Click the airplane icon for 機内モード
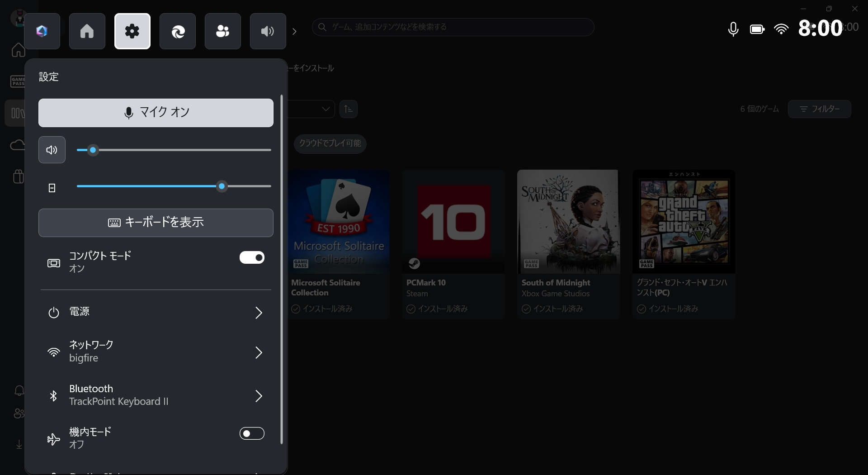Viewport: 868px width, 475px height. point(54,439)
